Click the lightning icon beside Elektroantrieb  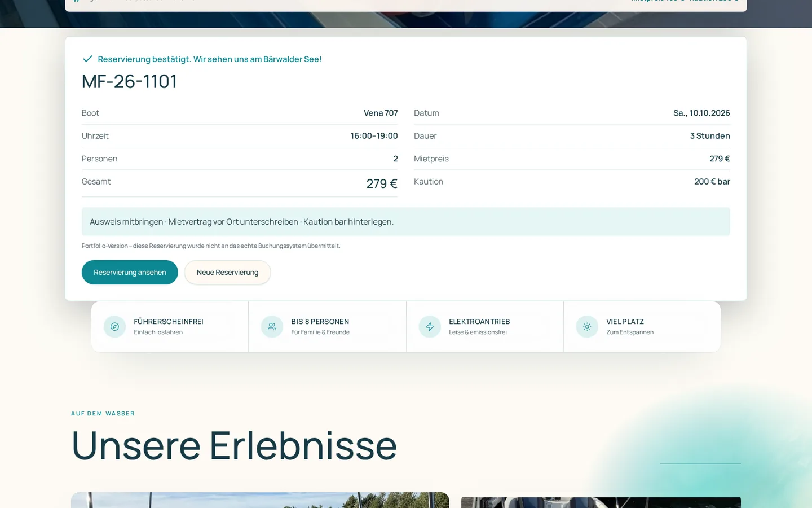430,327
